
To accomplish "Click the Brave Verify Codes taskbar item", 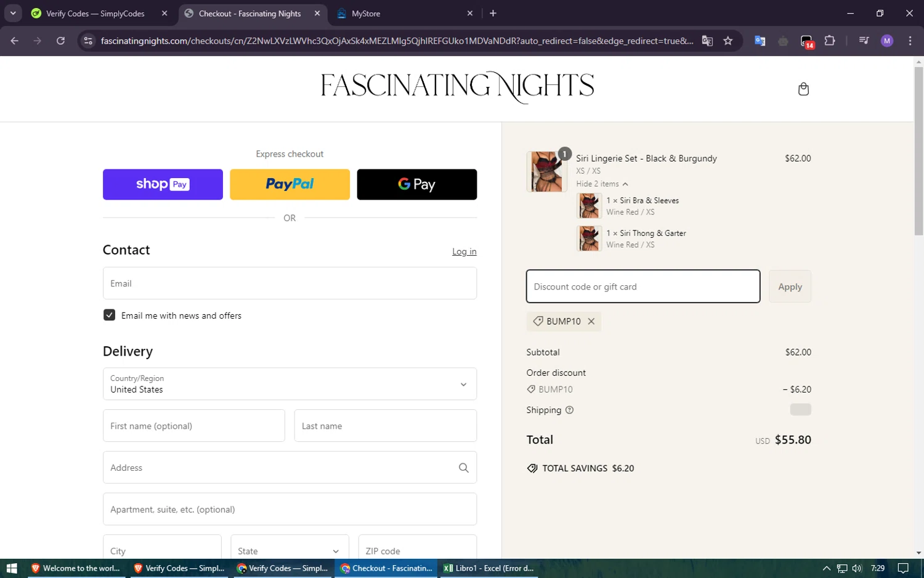I will tap(179, 568).
